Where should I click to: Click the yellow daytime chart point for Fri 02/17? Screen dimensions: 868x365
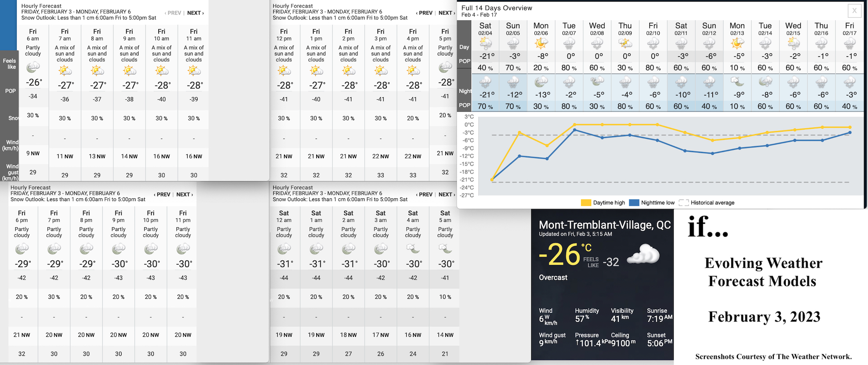pos(850,127)
